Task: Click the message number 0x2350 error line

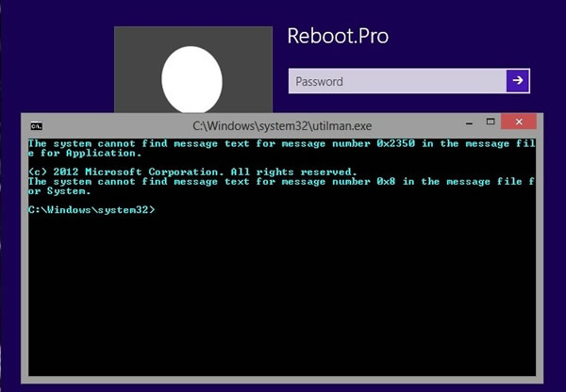Action: (x=282, y=143)
